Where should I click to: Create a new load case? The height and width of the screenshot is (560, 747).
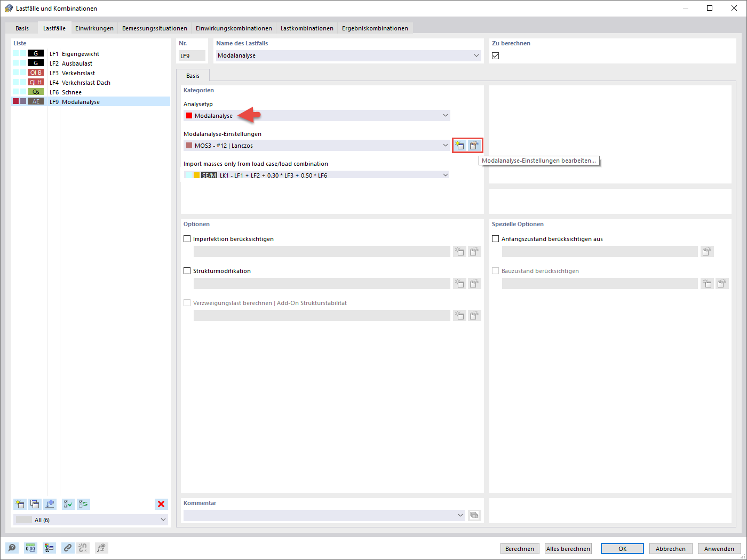(x=20, y=504)
